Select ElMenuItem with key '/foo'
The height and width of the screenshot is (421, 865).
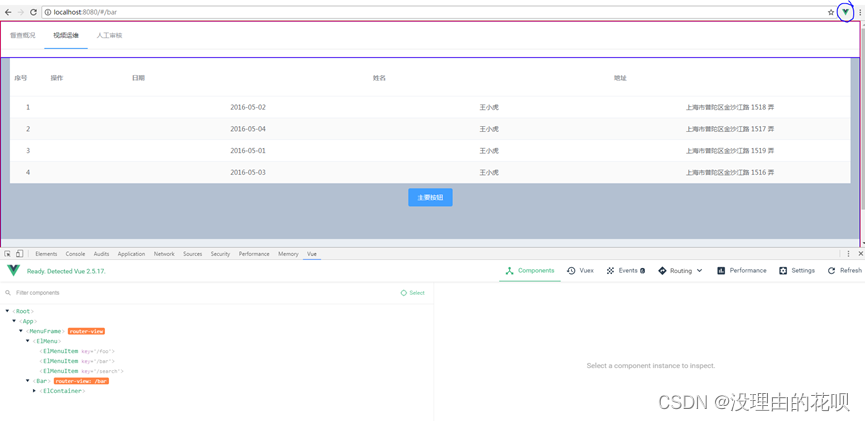pyautogui.click(x=77, y=351)
